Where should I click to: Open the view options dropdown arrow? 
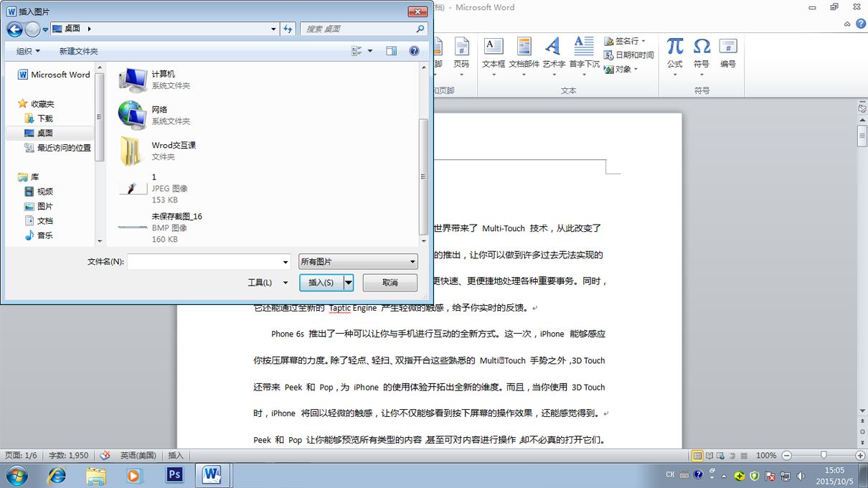370,51
